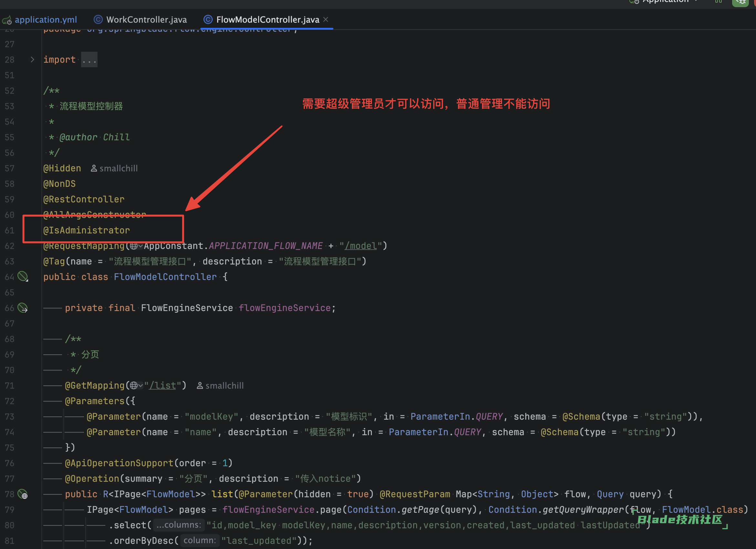Click the smallchill author hint beside @GetMapping
This screenshot has width=756, height=549.
220,386
